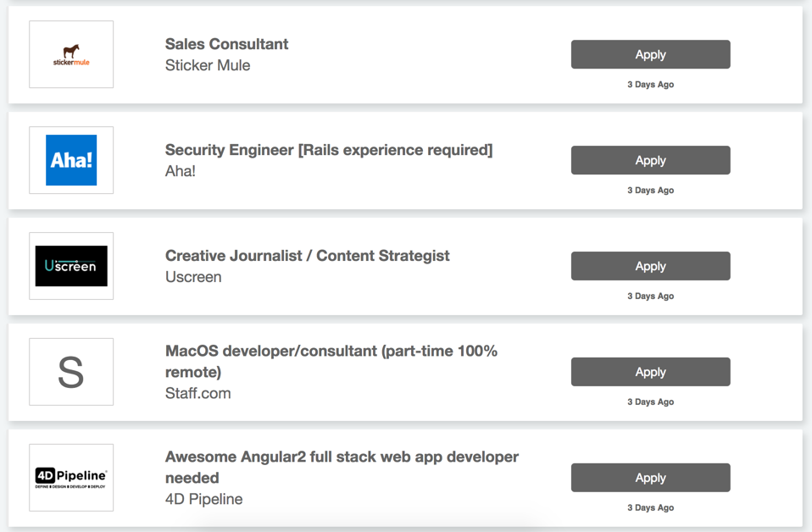Click the Staff.com company name text
812x532 pixels.
pos(197,393)
